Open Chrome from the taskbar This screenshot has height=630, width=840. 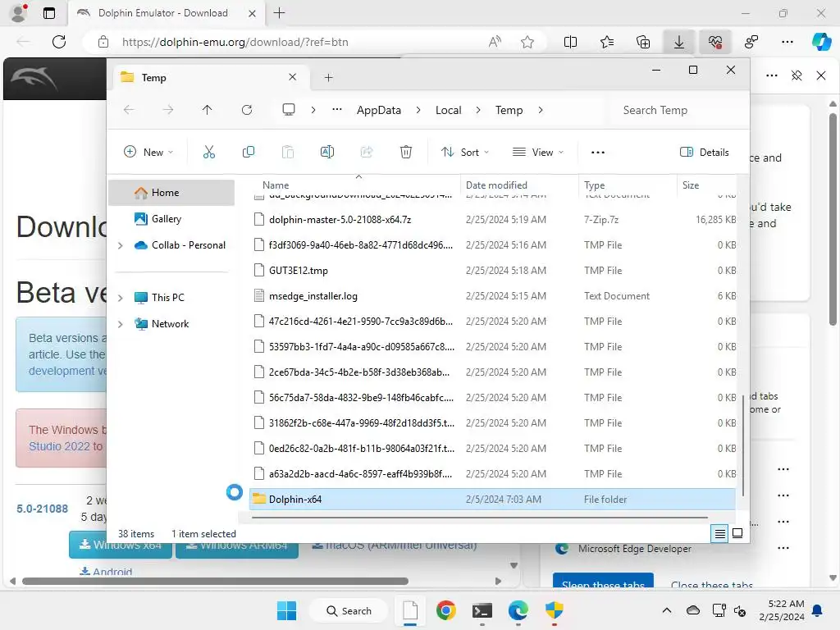[x=445, y=610]
